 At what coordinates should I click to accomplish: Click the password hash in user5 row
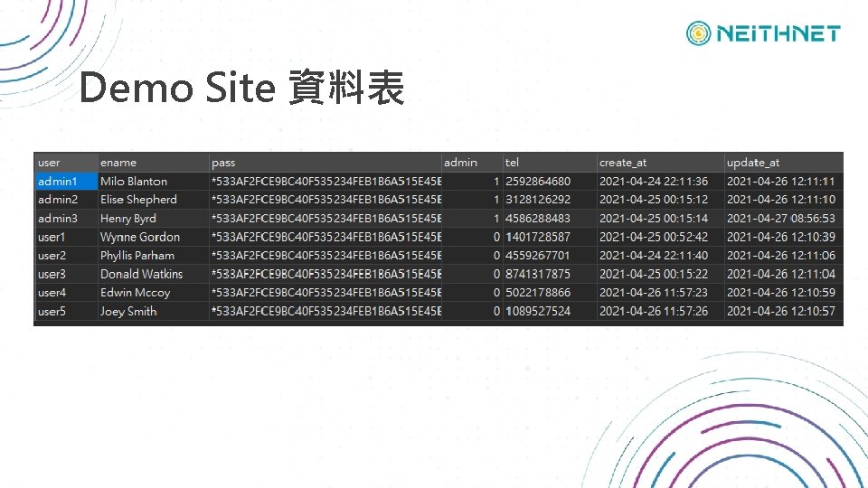tap(326, 311)
